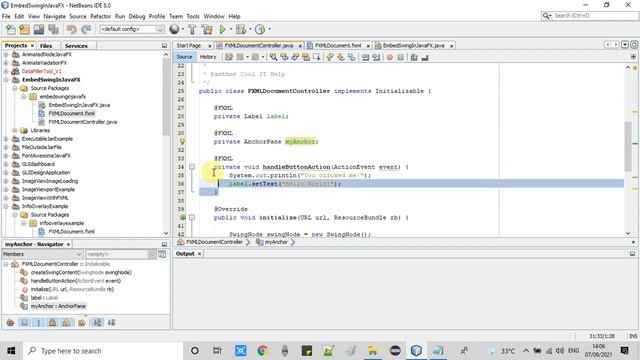Open the Refactor menu
Viewport: 640px width, 360px height.
pos(100,16)
